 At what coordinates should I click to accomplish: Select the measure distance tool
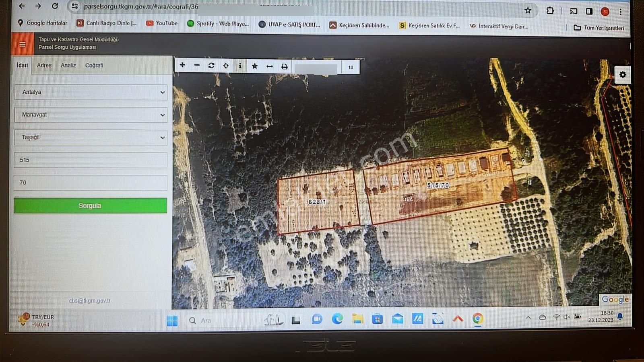click(269, 66)
